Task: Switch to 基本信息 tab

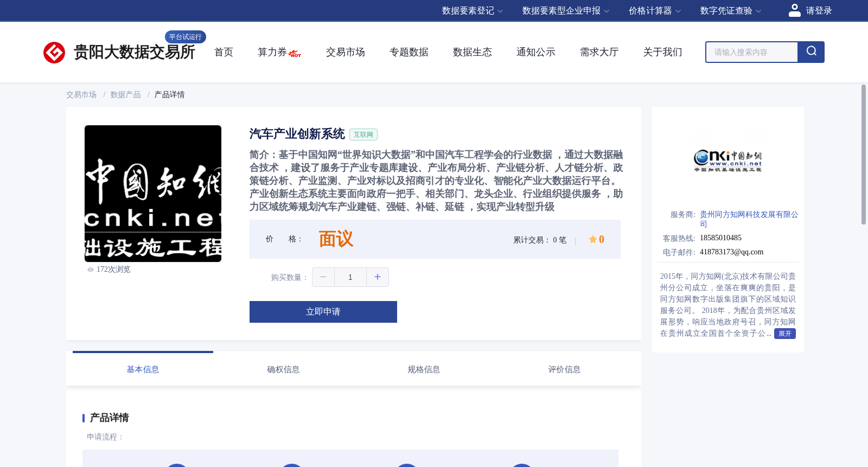Action: point(143,369)
